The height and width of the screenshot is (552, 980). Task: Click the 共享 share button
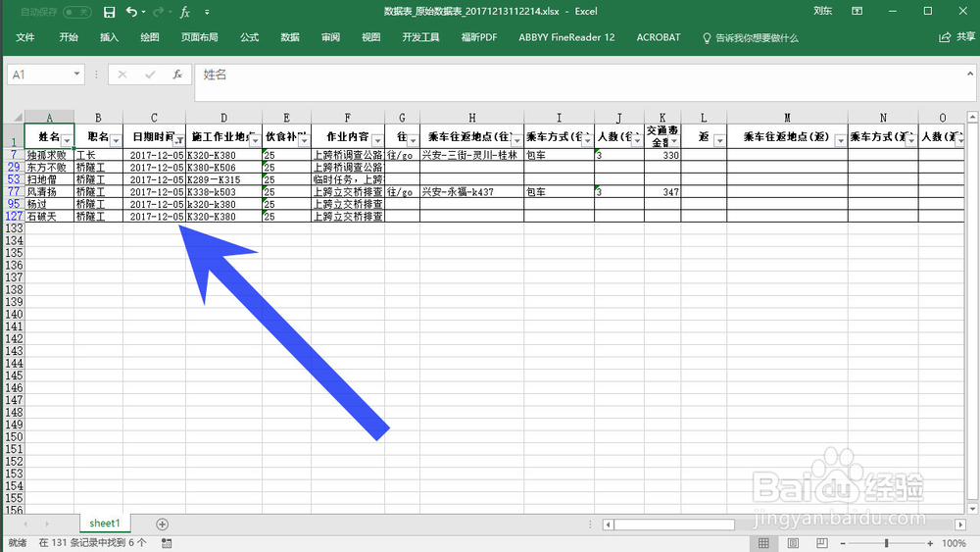click(957, 37)
